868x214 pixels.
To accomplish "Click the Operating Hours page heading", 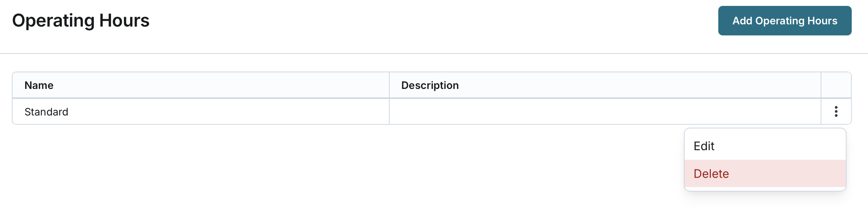I will point(81,21).
